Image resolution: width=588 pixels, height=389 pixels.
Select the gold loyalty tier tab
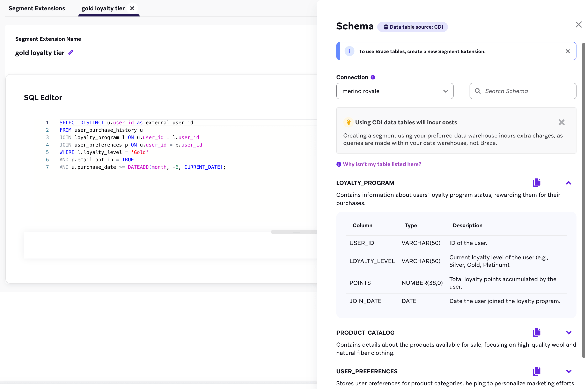coord(103,8)
